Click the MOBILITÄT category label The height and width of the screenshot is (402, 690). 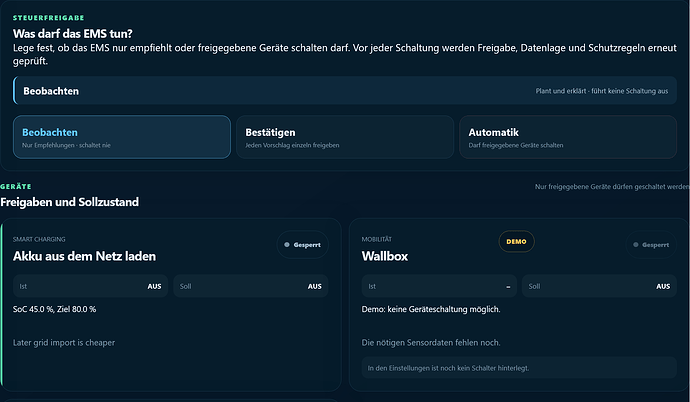pos(377,239)
